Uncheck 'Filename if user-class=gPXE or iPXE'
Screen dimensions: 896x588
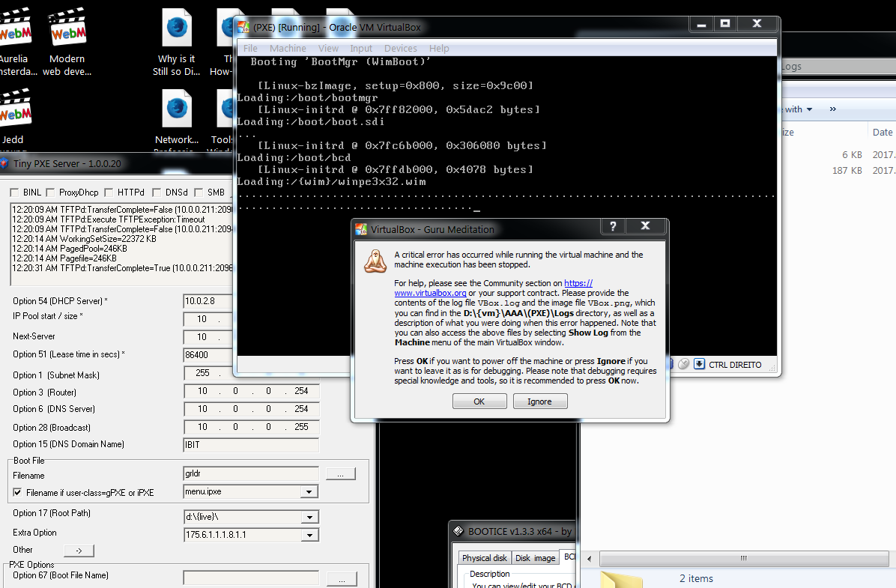[18, 492]
